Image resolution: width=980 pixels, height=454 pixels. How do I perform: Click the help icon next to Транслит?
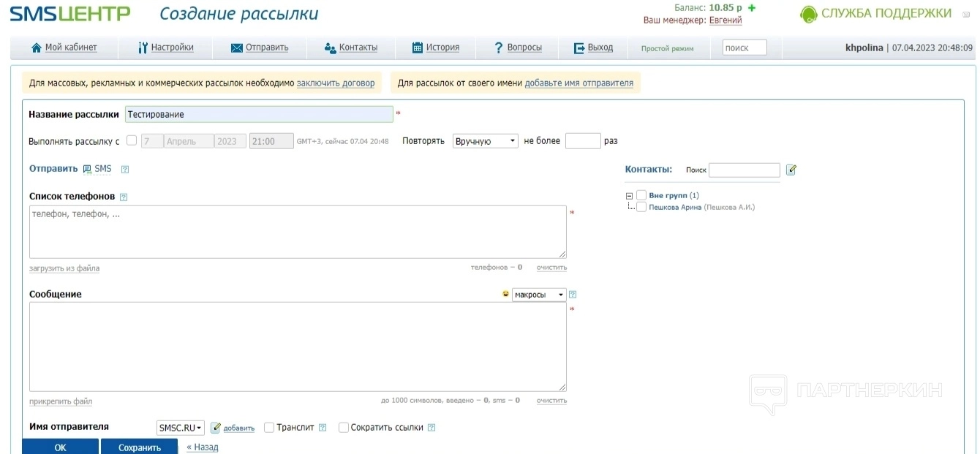click(323, 428)
